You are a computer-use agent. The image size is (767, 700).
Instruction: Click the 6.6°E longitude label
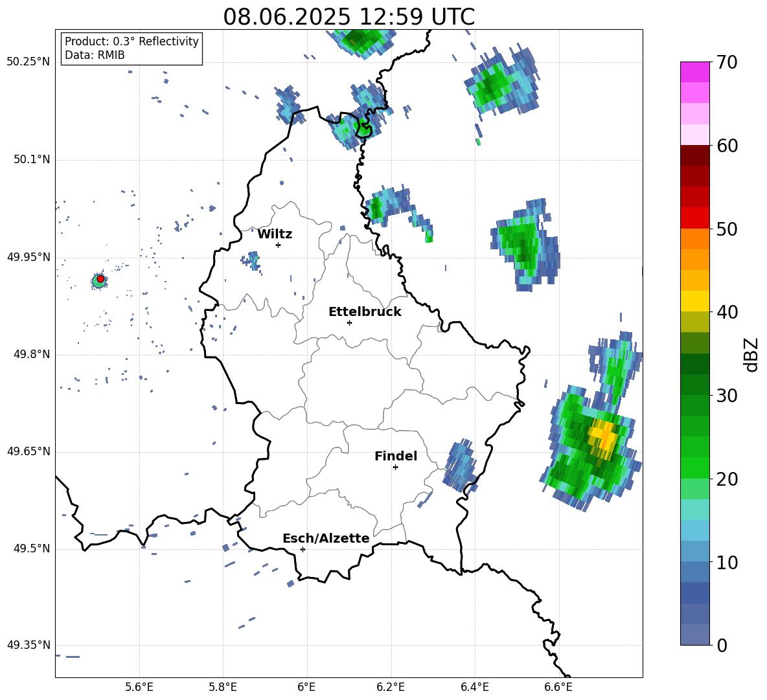click(558, 687)
